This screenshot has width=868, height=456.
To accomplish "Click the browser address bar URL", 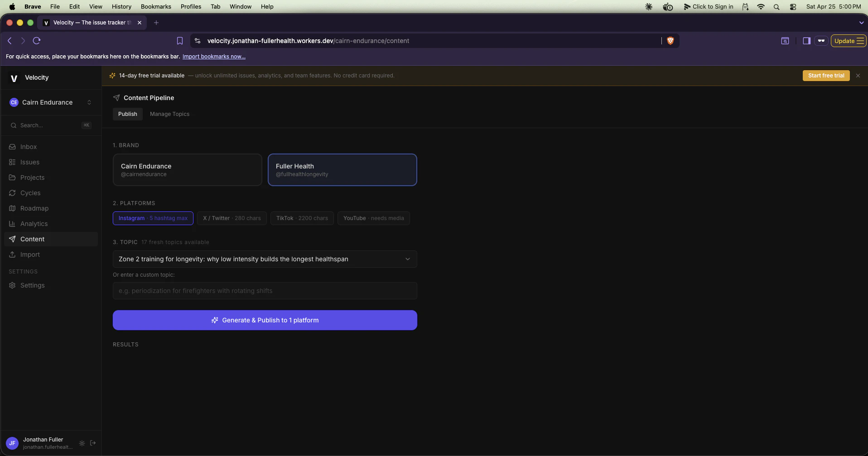I will point(308,41).
